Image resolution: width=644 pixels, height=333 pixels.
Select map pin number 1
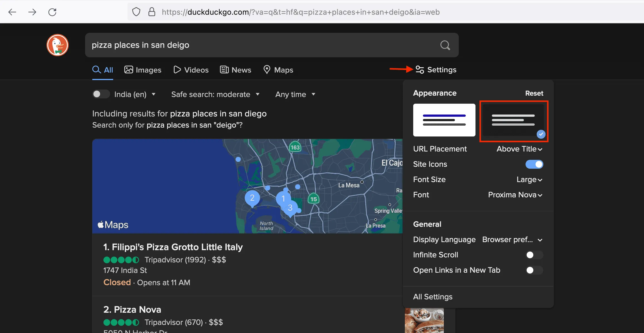pos(283,198)
